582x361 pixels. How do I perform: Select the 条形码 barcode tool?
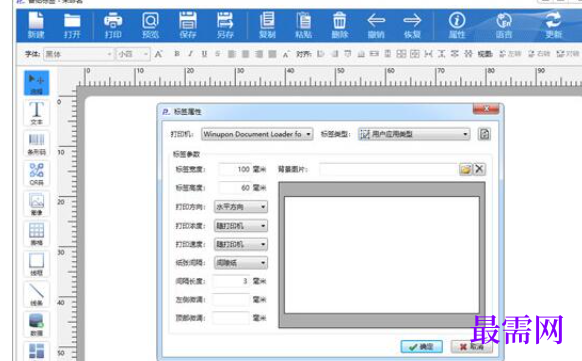36,143
